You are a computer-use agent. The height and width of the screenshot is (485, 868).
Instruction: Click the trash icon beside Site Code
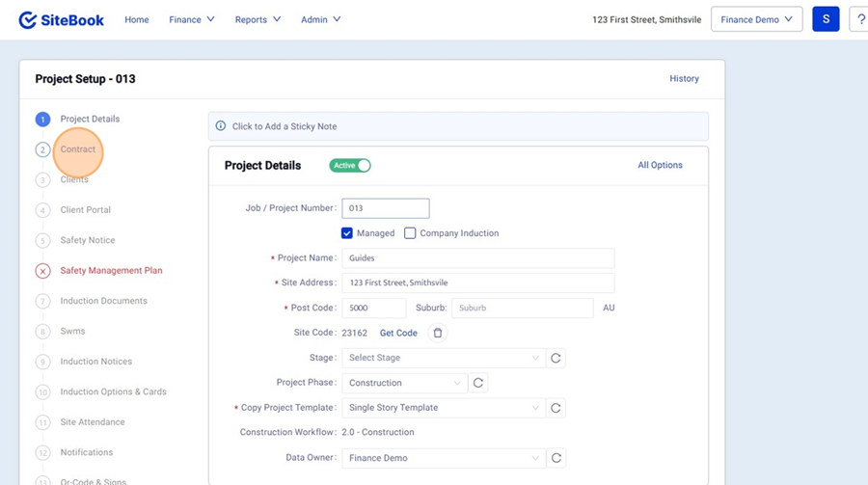437,333
